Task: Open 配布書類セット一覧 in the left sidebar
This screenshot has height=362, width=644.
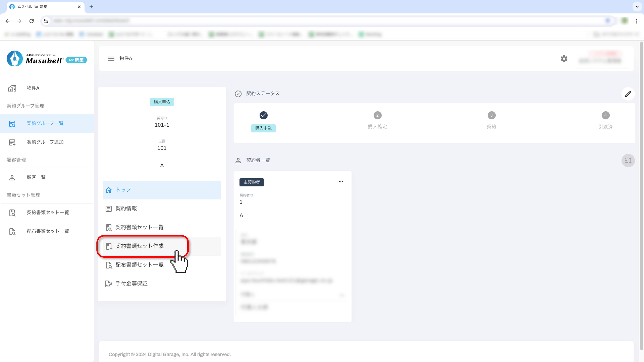Action: click(48, 231)
